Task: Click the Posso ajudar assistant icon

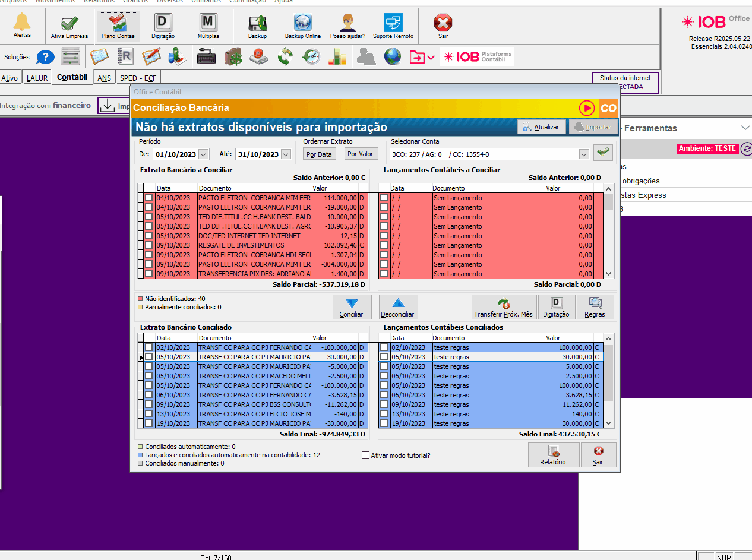Action: (347, 27)
